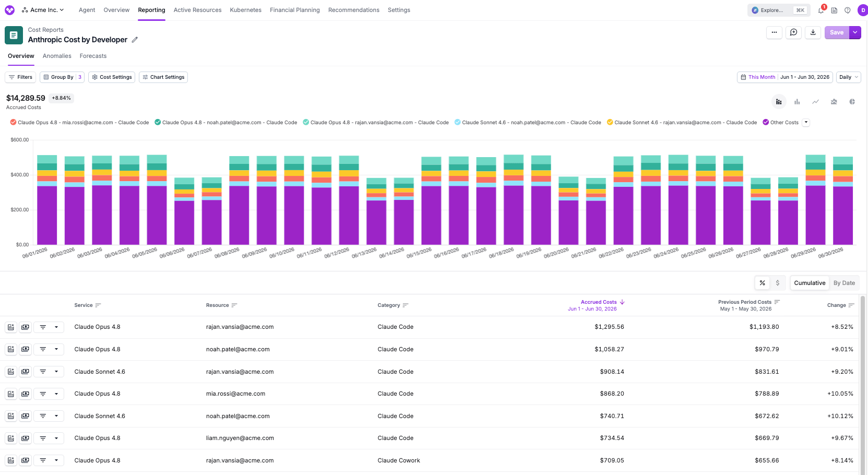Open the notifications bell
This screenshot has height=475, width=868.
pyautogui.click(x=821, y=10)
